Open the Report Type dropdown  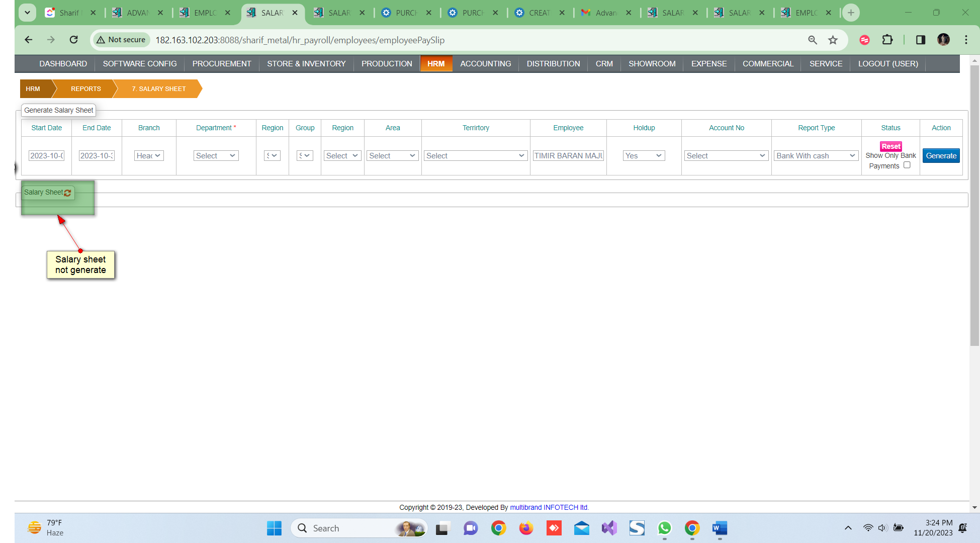(x=816, y=156)
